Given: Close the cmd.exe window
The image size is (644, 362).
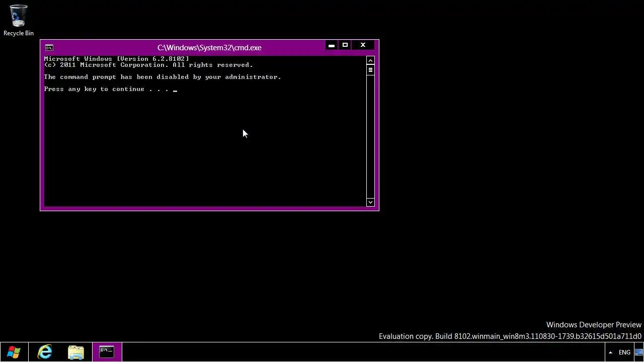Looking at the screenshot, I should (363, 45).
